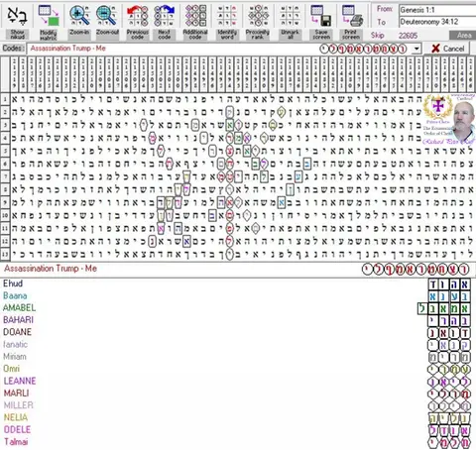Viewport: 476px width, 450px height.
Task: Print screen of the matrix
Action: (351, 21)
